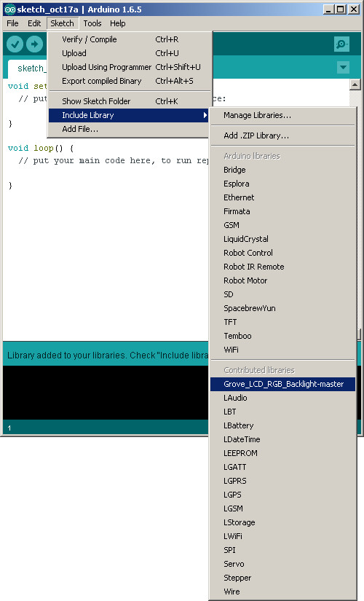364x601 pixels.
Task: Click line number 1 in status bar
Action: [9, 428]
